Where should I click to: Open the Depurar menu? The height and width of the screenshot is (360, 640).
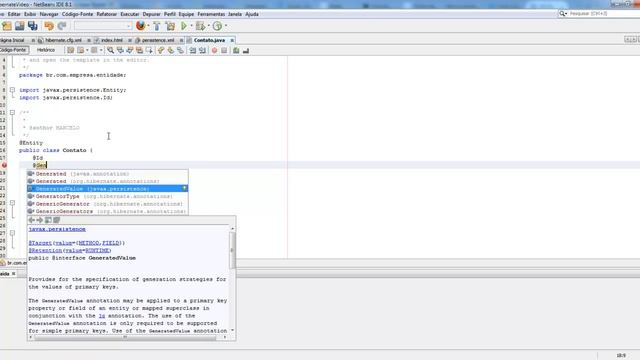click(x=151, y=14)
